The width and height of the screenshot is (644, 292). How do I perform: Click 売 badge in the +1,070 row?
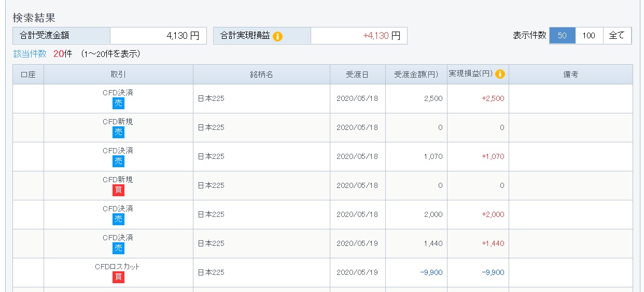coord(119,161)
